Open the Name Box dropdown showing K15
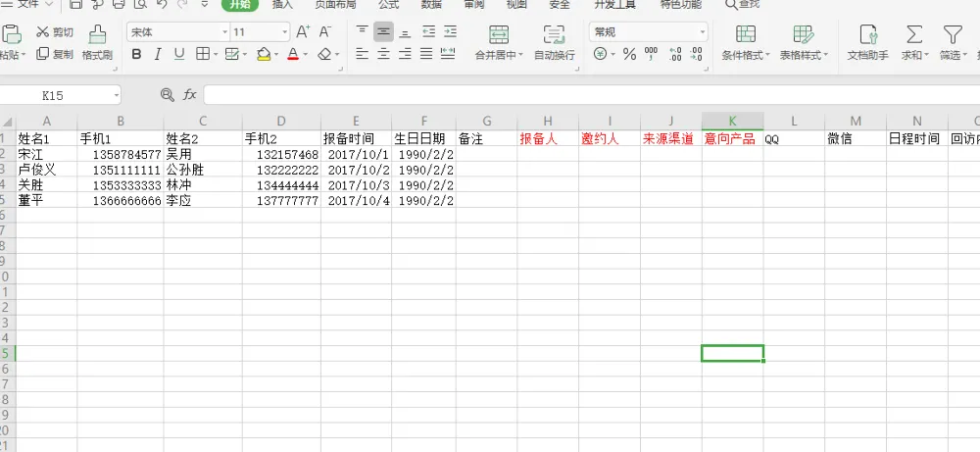Viewport: 980px width, 452px height. [117, 96]
